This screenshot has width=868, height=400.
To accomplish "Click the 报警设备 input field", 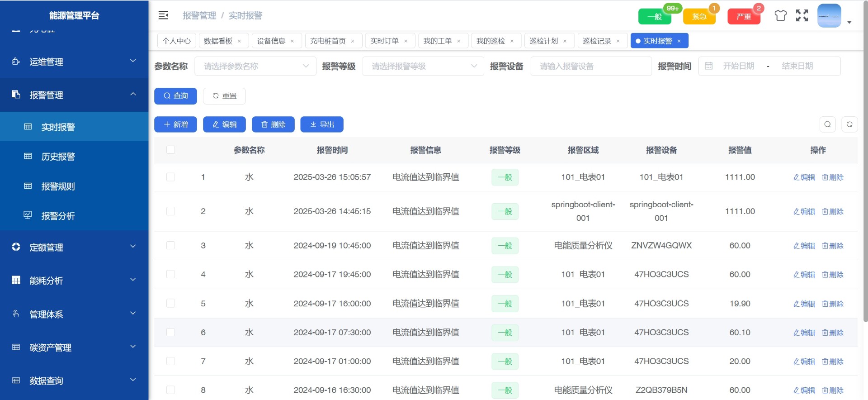I will pos(591,66).
